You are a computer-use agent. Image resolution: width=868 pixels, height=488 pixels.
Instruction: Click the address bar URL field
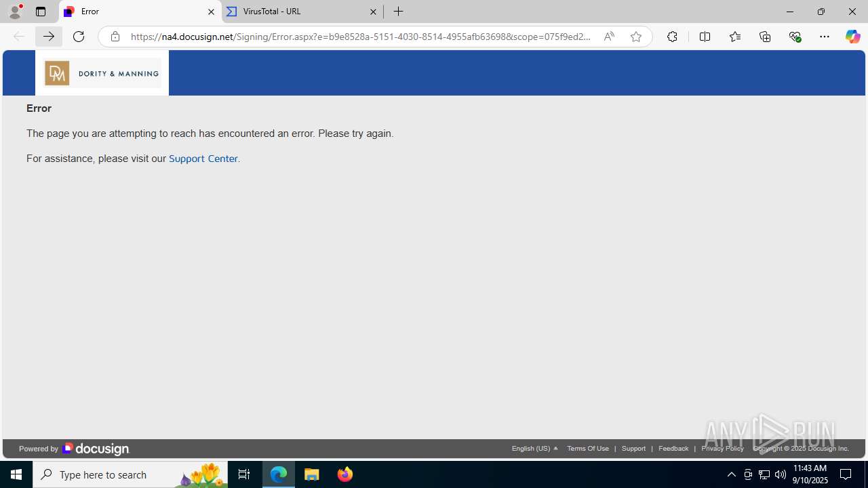pos(359,37)
